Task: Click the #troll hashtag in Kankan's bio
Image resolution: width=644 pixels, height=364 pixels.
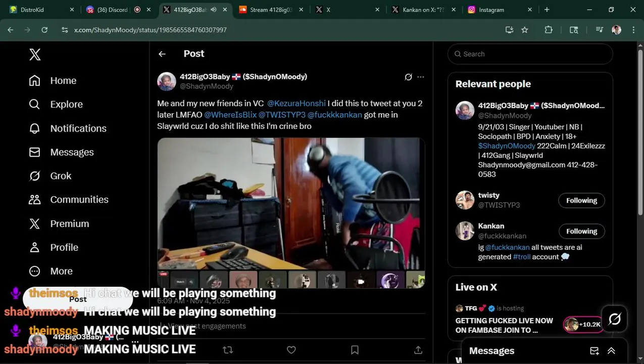Action: [522, 257]
